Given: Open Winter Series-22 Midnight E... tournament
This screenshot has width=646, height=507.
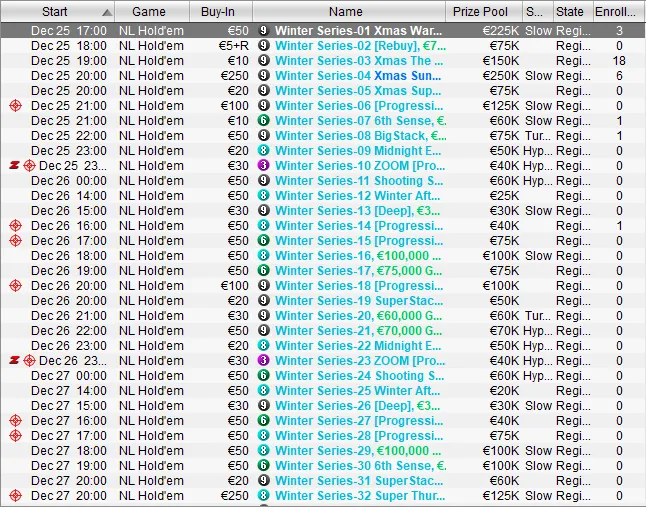Looking at the screenshot, I should 358,346.
